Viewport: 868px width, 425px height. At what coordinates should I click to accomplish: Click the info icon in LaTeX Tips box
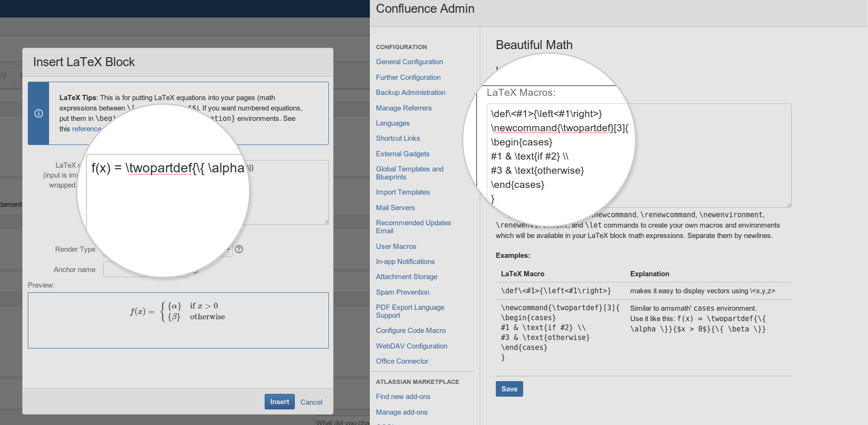39,113
